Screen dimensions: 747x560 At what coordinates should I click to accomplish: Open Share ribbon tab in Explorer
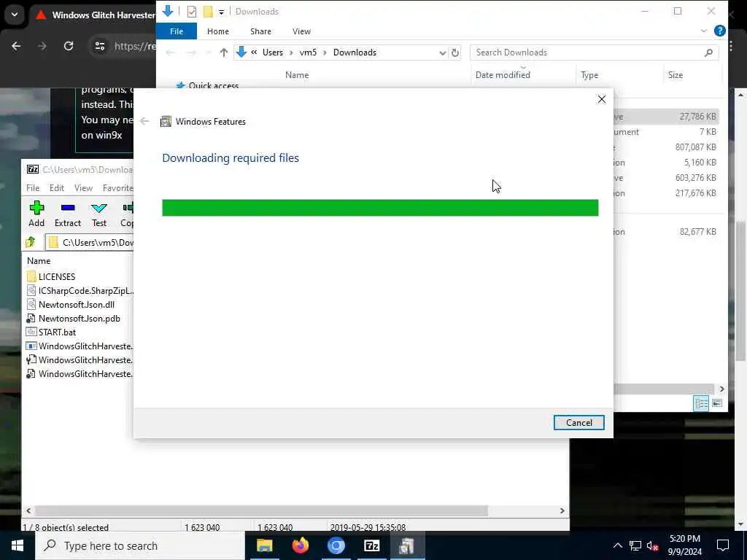coord(260,31)
